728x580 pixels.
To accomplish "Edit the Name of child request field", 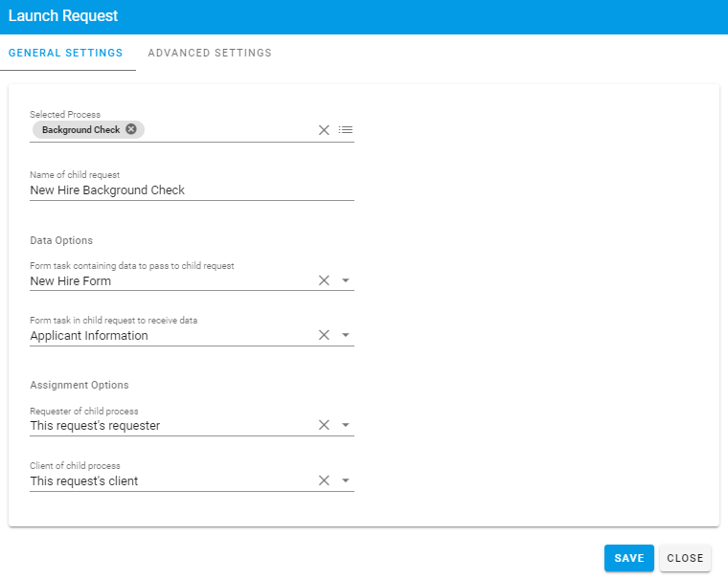I will pos(192,190).
